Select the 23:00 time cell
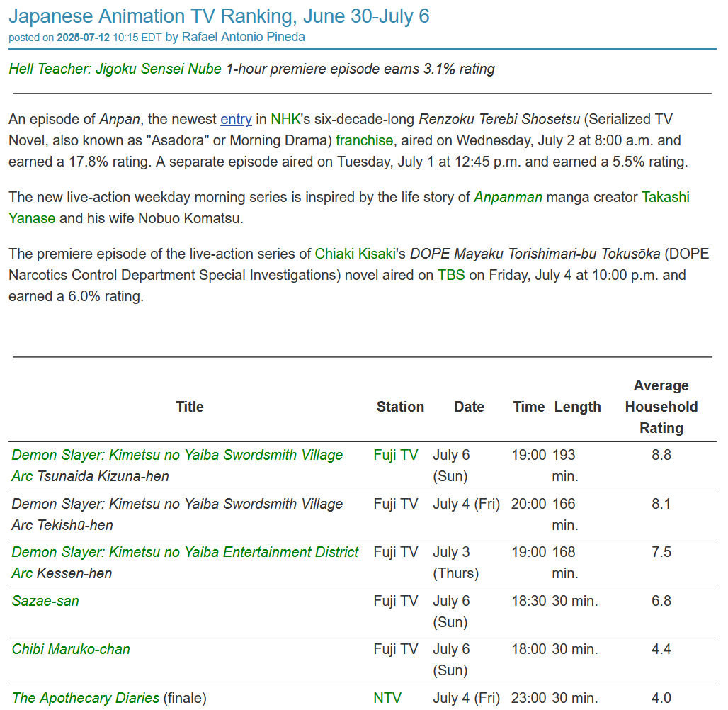 click(529, 698)
